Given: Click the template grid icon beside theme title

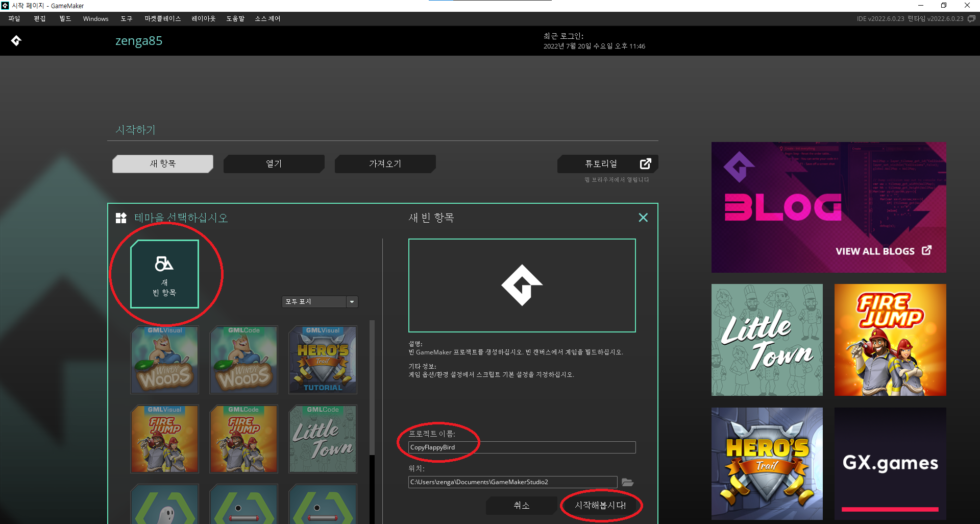Looking at the screenshot, I should pyautogui.click(x=121, y=218).
